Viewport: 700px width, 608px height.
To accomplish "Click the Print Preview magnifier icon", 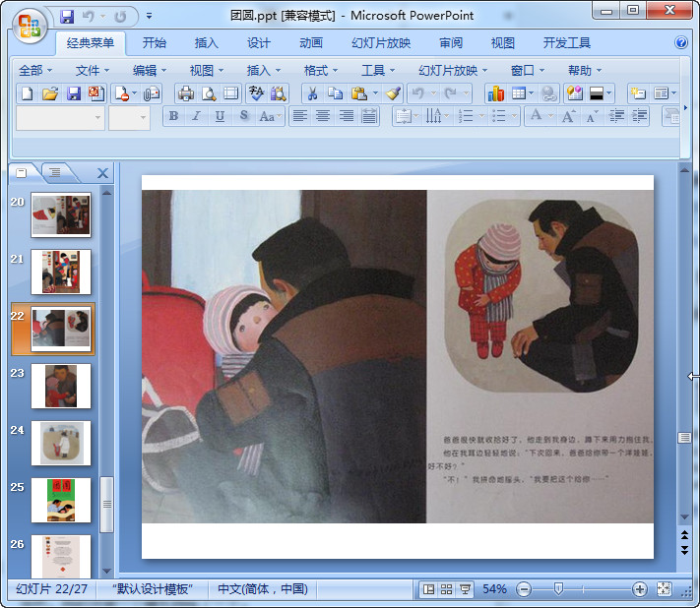I will (x=209, y=93).
